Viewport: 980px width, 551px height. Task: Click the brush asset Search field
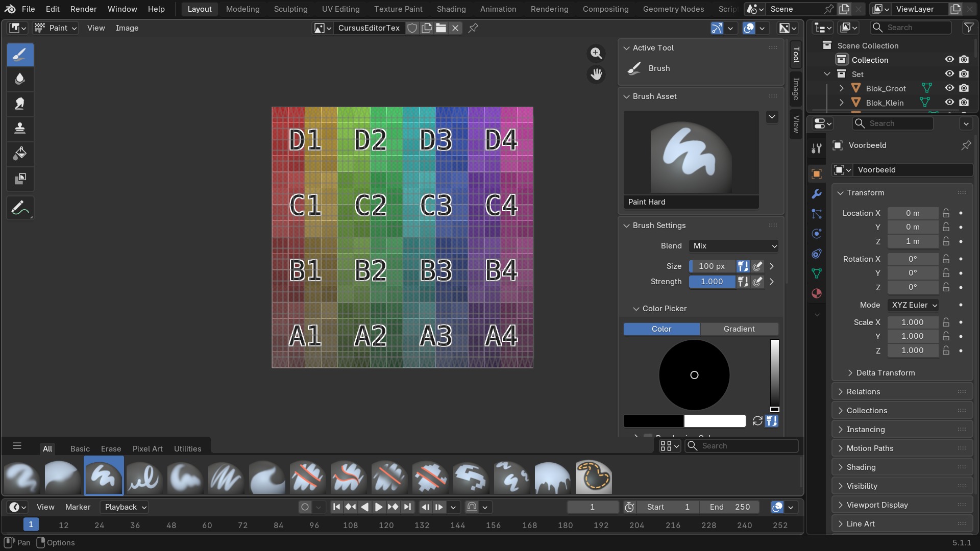(741, 446)
